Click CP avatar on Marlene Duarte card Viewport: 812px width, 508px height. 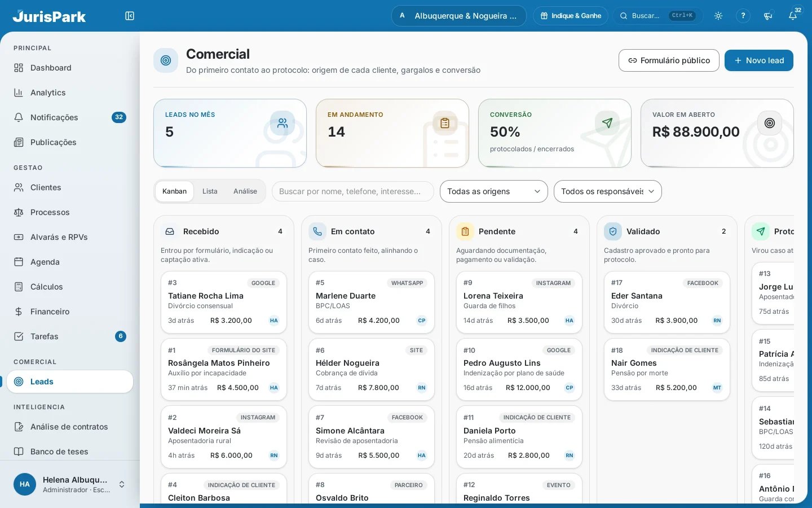[422, 321]
